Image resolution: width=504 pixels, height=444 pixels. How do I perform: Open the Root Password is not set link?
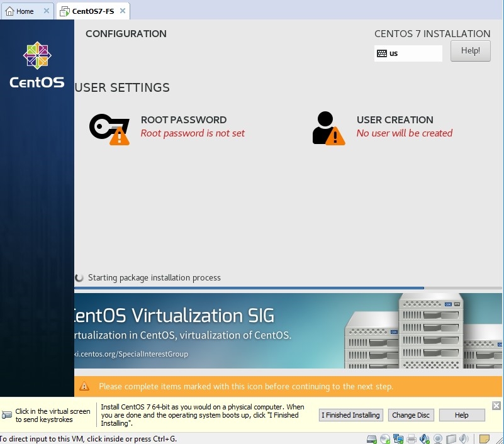[193, 133]
